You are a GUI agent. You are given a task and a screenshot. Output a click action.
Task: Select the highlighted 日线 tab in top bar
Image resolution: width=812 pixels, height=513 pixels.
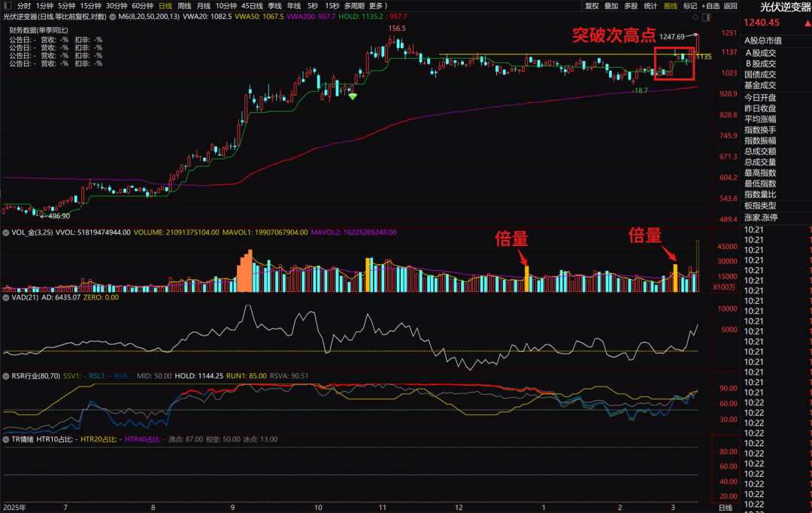(x=165, y=6)
